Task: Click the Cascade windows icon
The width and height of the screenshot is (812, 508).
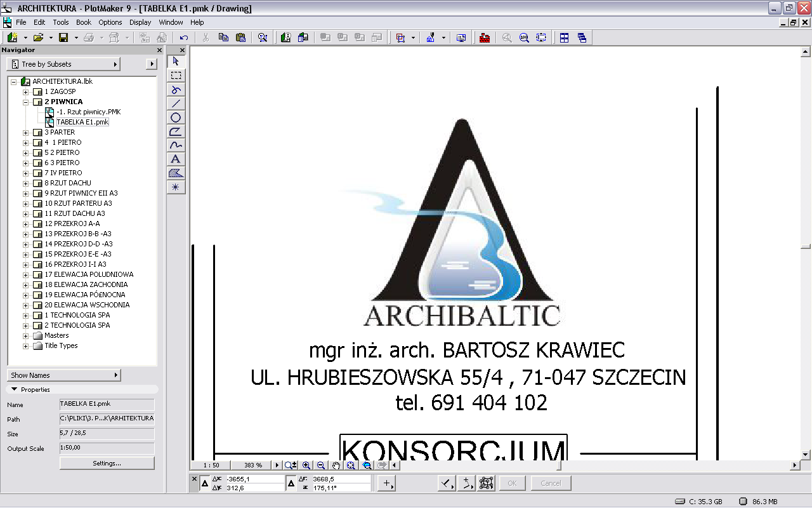Action: pos(582,37)
